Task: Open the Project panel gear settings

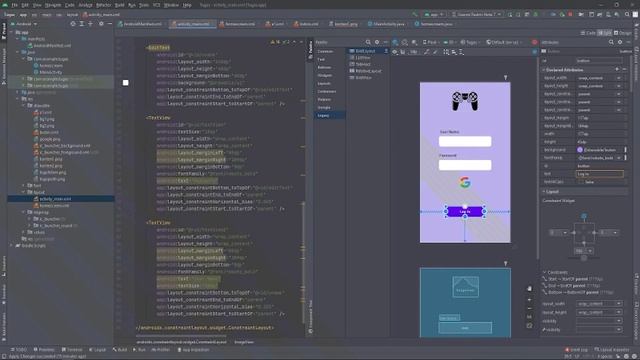Action: click(x=101, y=24)
